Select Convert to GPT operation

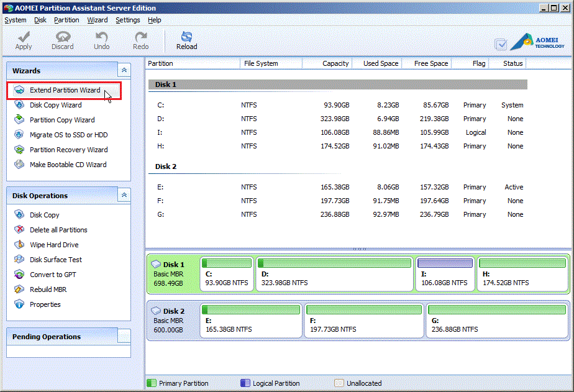(x=53, y=275)
